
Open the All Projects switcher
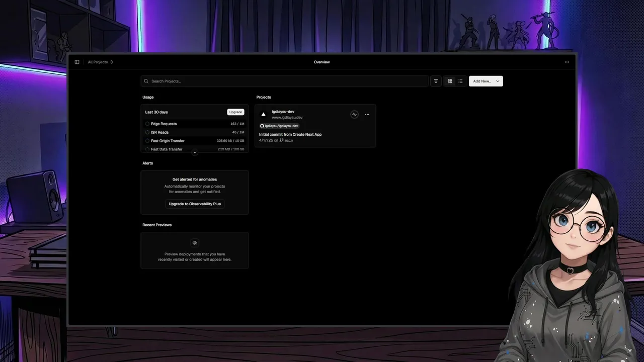101,62
